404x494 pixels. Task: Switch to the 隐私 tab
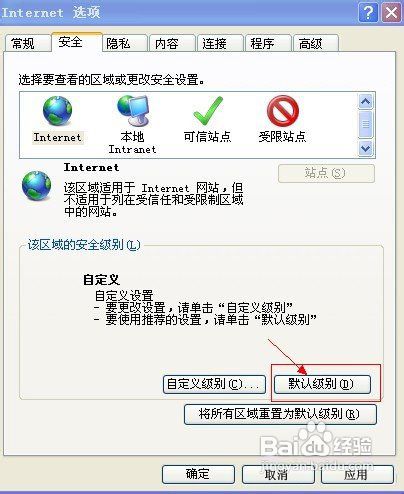(118, 43)
